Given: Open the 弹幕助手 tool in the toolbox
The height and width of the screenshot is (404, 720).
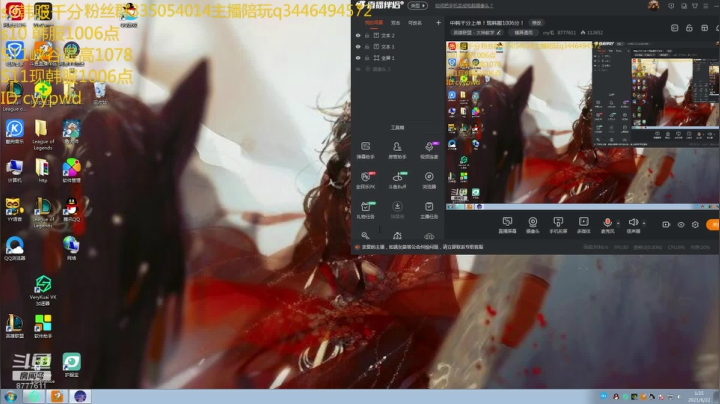Looking at the screenshot, I should tap(366, 150).
